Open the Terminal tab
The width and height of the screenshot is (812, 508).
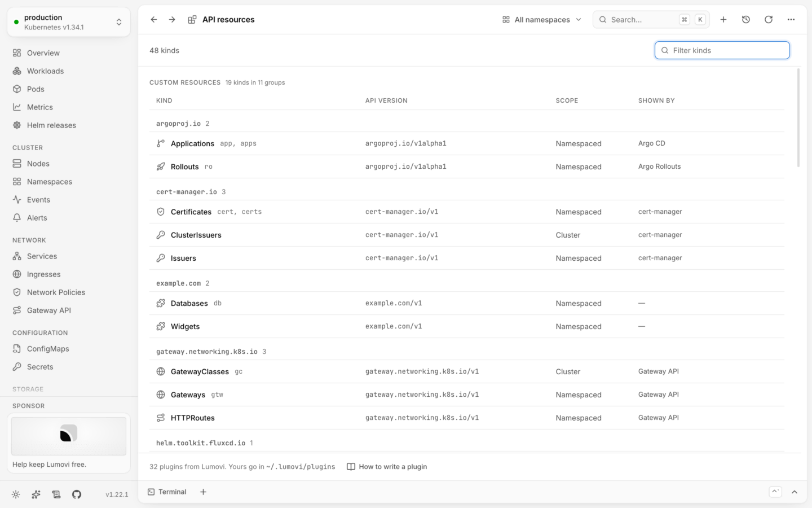coord(167,492)
